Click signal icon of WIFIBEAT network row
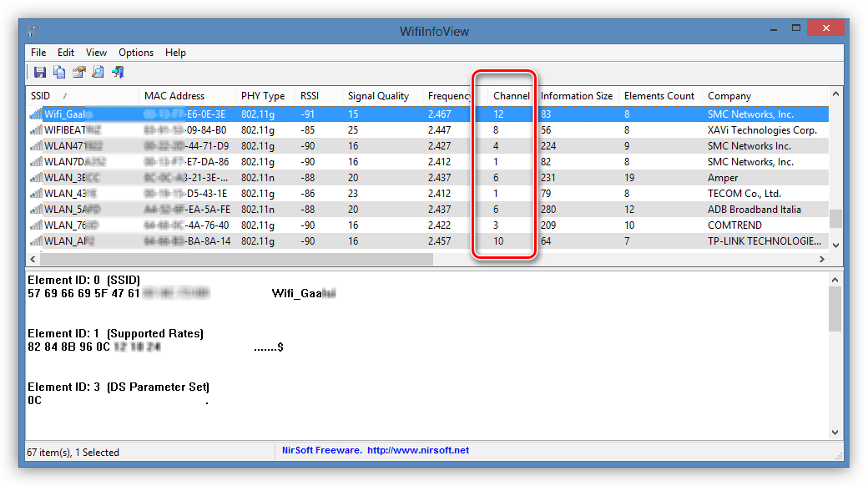 (x=37, y=130)
